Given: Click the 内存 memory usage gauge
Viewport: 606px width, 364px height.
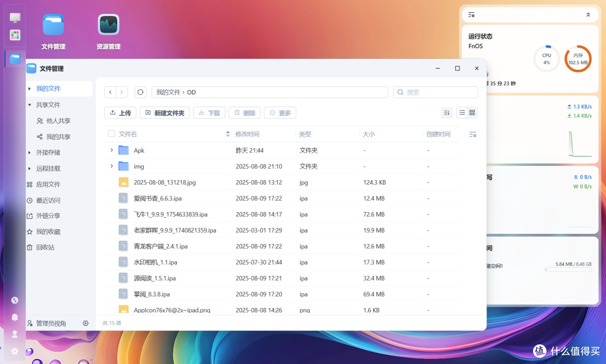Looking at the screenshot, I should pos(578,59).
